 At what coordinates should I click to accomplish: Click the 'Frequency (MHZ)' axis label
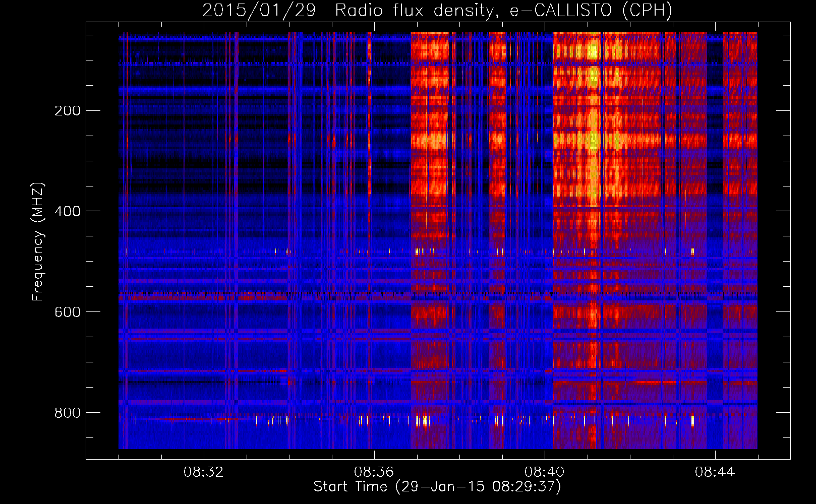point(38,242)
